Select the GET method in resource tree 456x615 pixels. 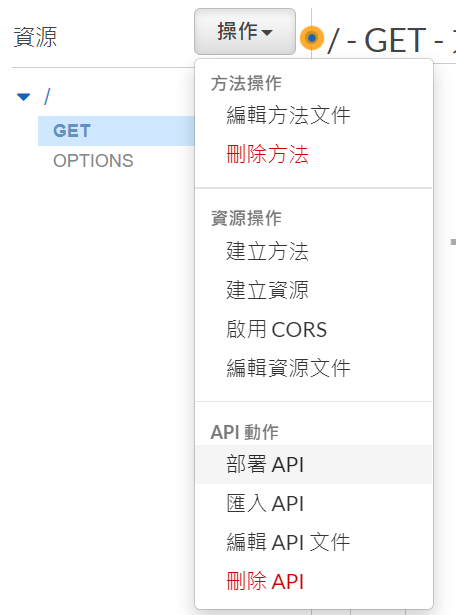[x=116, y=131]
